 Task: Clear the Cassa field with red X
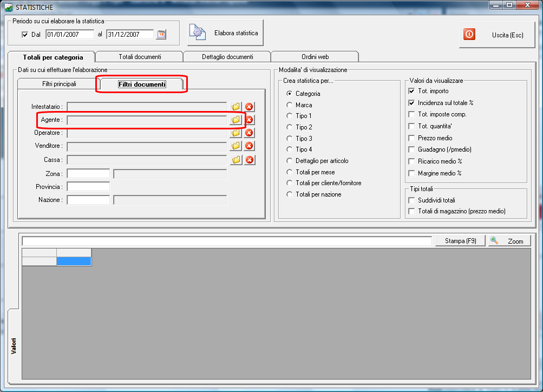coord(249,160)
